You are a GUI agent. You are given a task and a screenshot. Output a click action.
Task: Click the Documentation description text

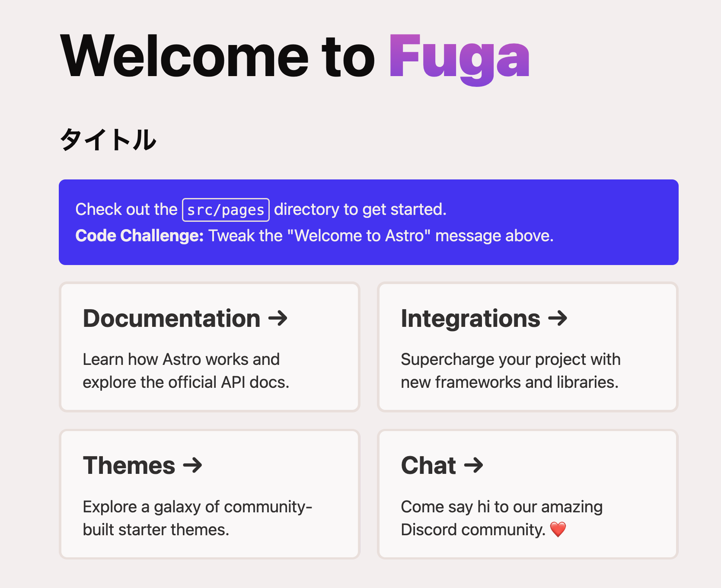[186, 371]
